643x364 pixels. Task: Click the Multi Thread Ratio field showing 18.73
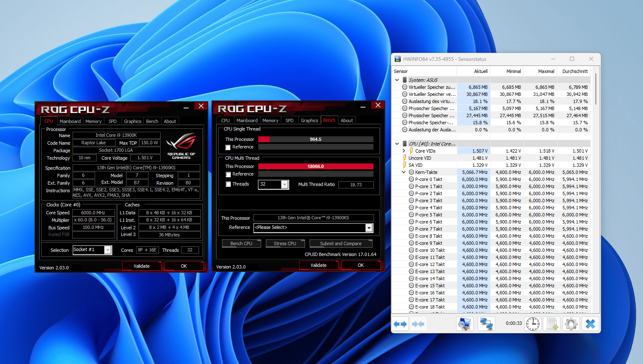click(356, 185)
